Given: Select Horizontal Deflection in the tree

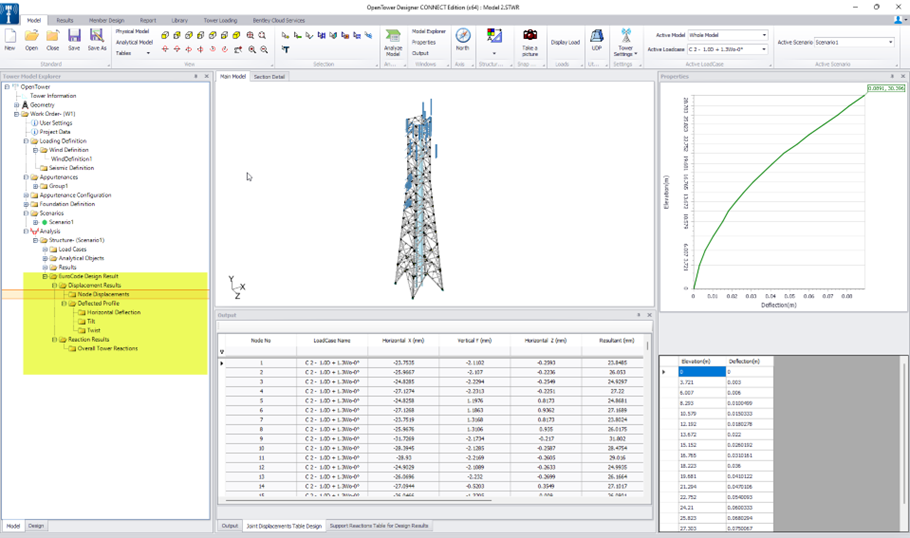Looking at the screenshot, I should click(x=113, y=312).
